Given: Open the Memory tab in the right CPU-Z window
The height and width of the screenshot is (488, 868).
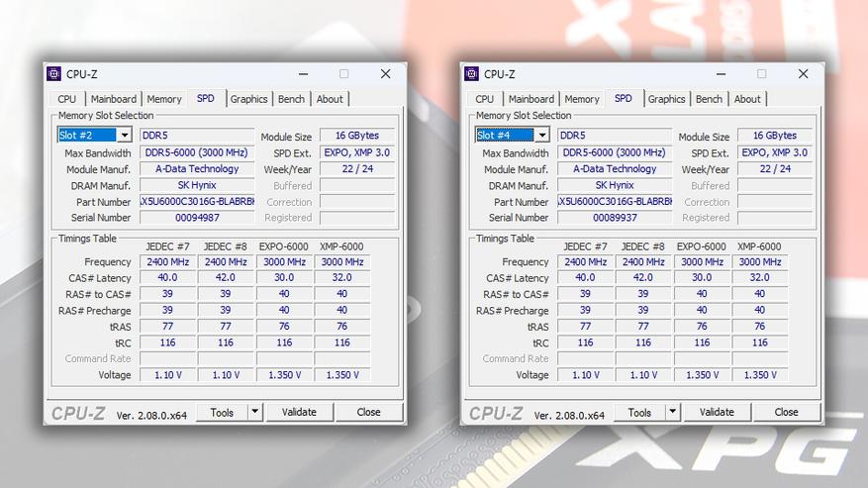Looking at the screenshot, I should click(582, 99).
